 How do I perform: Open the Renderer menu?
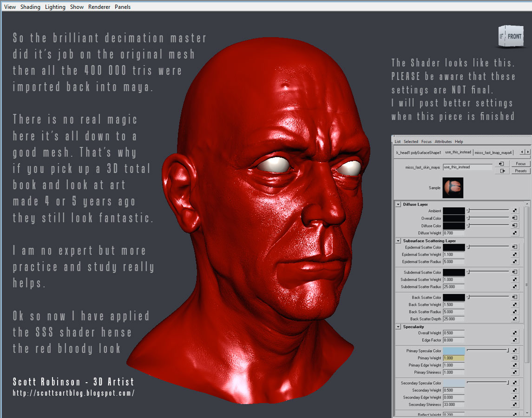(x=99, y=7)
